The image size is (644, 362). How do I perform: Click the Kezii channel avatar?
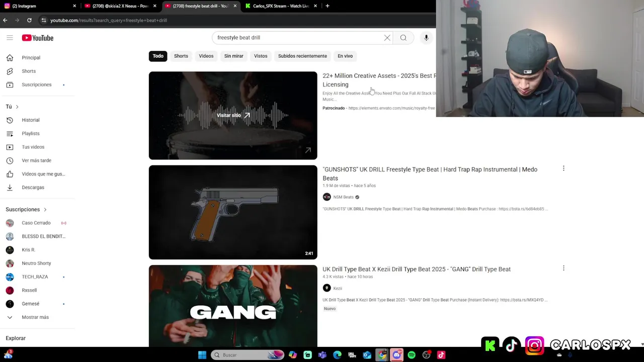click(x=327, y=288)
